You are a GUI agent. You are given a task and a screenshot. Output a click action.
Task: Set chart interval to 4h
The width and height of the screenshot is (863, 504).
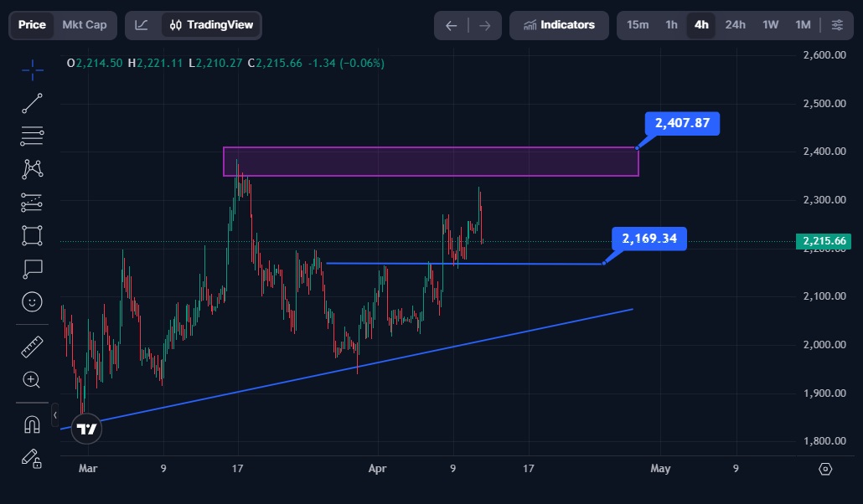point(701,25)
